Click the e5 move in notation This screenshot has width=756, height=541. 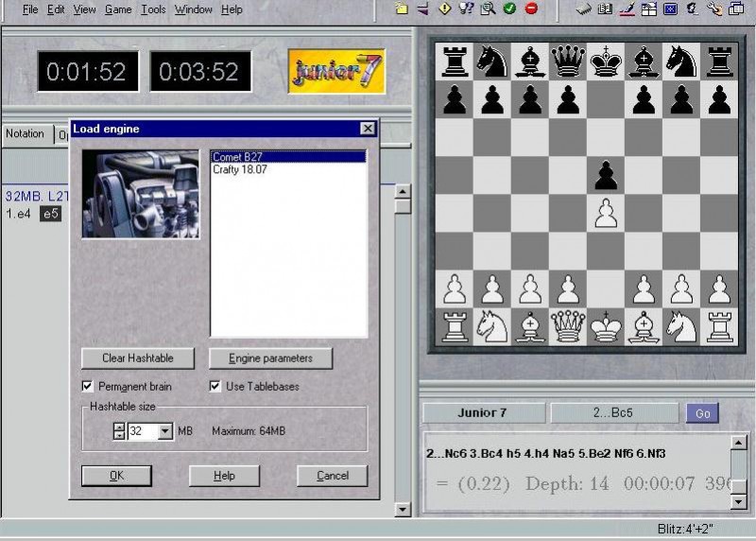point(51,214)
